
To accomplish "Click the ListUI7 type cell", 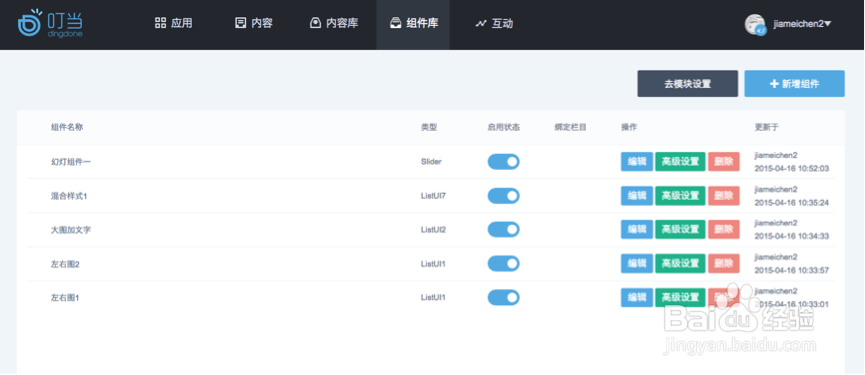I will 433,196.
